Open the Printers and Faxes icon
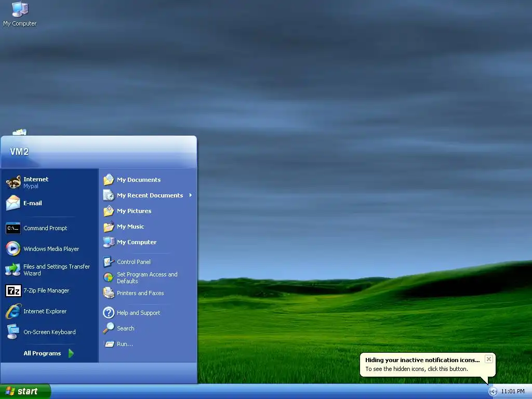Screen dimensions: 532x399 (109, 293)
